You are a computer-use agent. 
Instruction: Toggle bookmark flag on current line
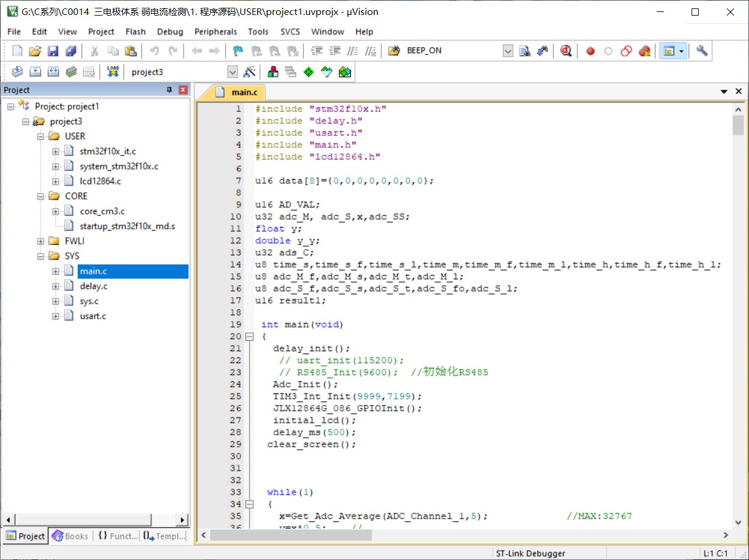238,51
